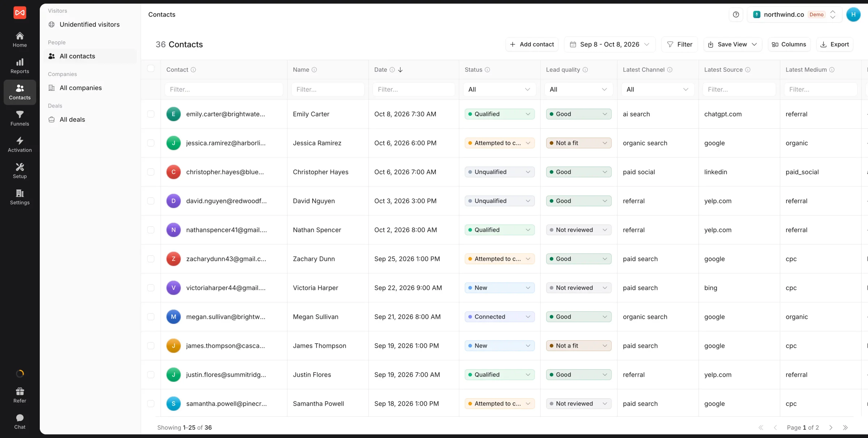Image resolution: width=868 pixels, height=438 pixels.
Task: Select Emily Carter row checkbox
Action: click(151, 114)
